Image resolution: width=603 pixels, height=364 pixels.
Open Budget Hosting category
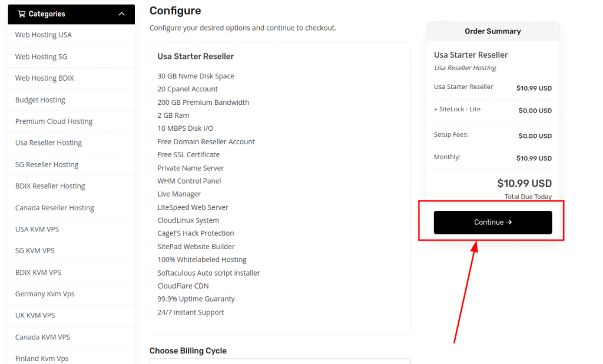[x=40, y=100]
